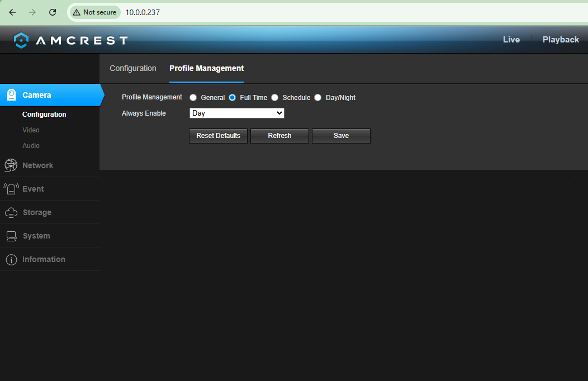Click the Event alarm icon
The image size is (588, 381).
[x=11, y=189]
